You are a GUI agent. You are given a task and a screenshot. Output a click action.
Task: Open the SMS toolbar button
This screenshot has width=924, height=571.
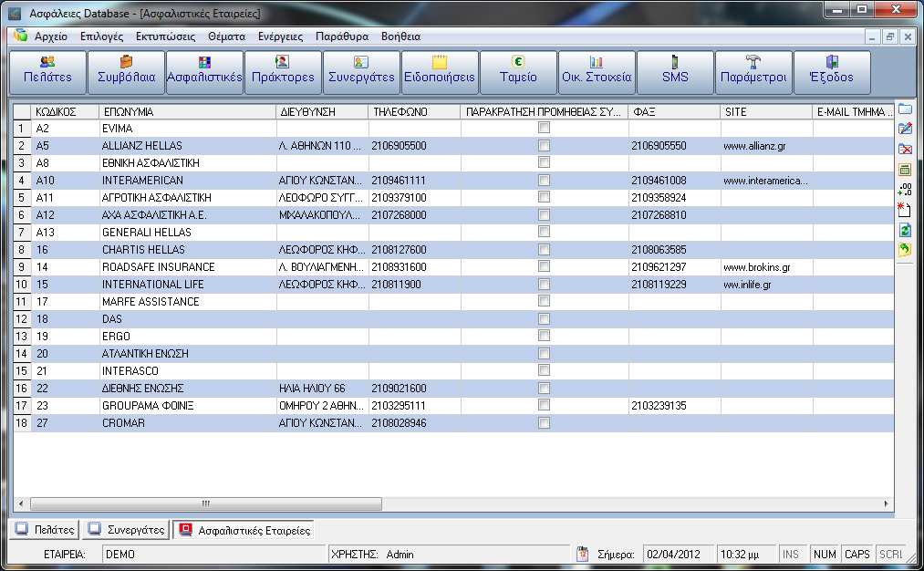click(675, 72)
